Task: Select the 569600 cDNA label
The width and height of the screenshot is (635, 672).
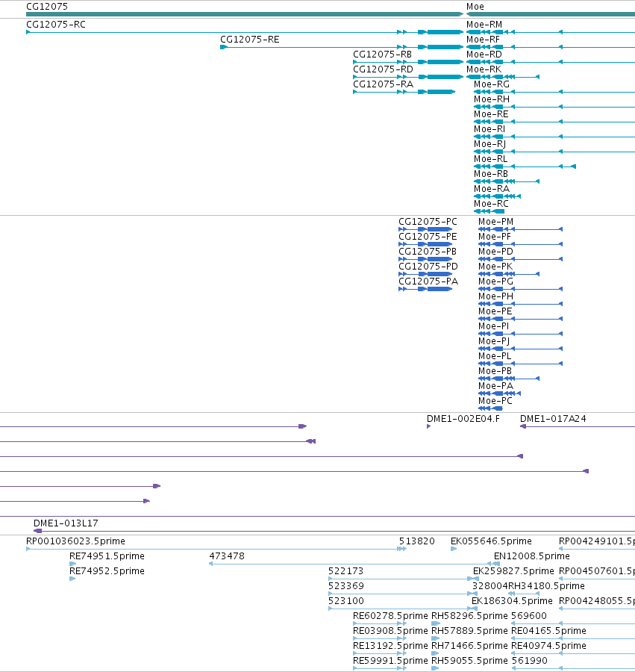Action: 529,616
